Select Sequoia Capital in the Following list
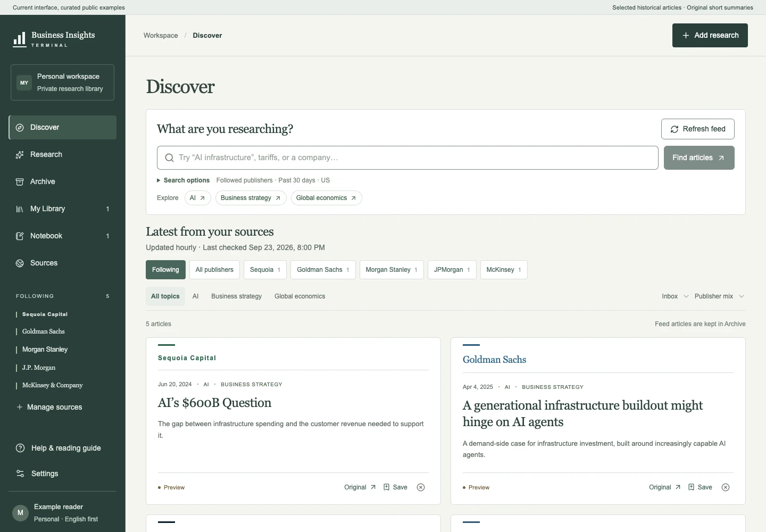The height and width of the screenshot is (532, 766). click(x=45, y=314)
